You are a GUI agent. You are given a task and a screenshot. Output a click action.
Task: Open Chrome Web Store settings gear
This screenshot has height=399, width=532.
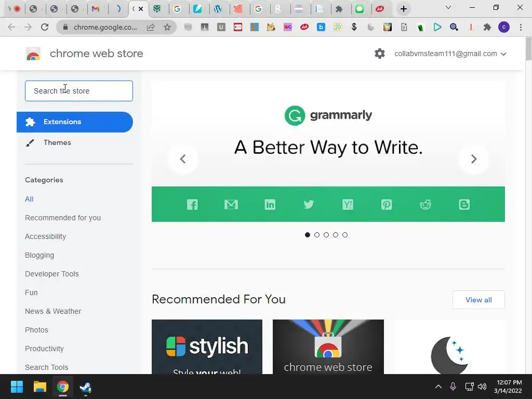click(380, 54)
